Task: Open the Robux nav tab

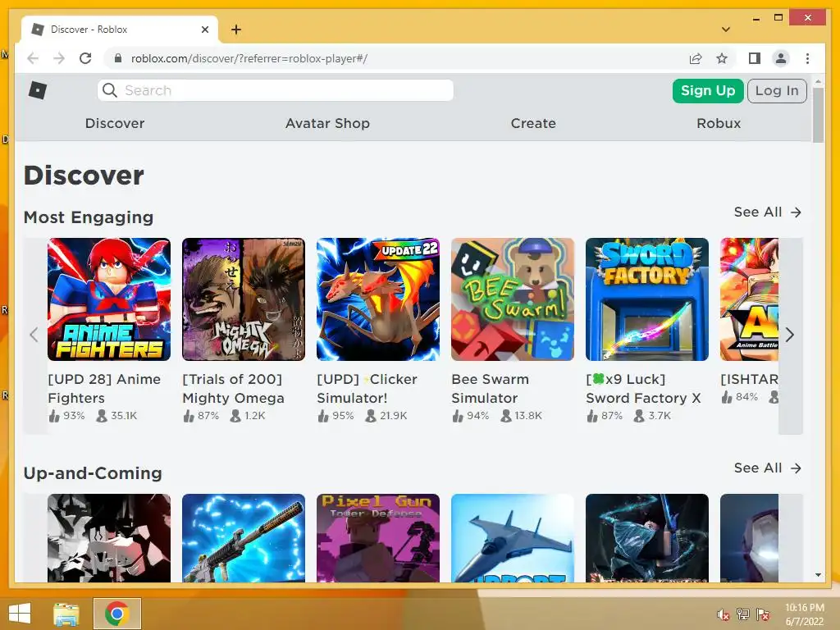Action: tap(719, 123)
